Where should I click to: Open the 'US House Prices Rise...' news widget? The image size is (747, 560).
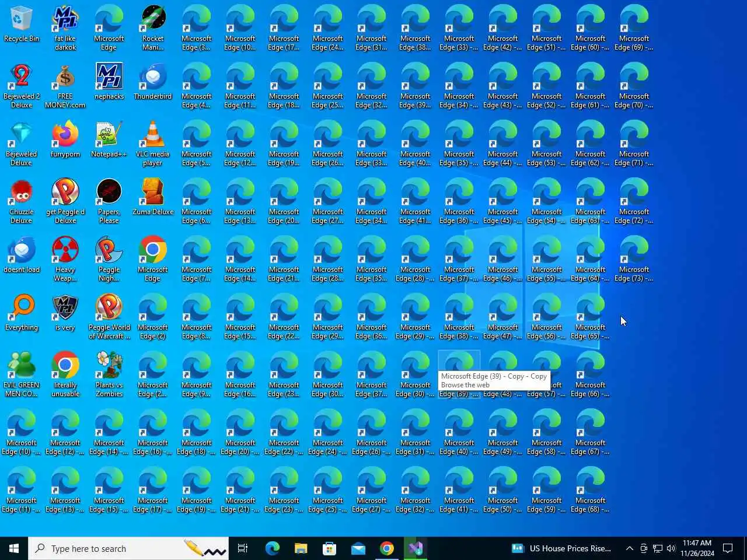[561, 548]
